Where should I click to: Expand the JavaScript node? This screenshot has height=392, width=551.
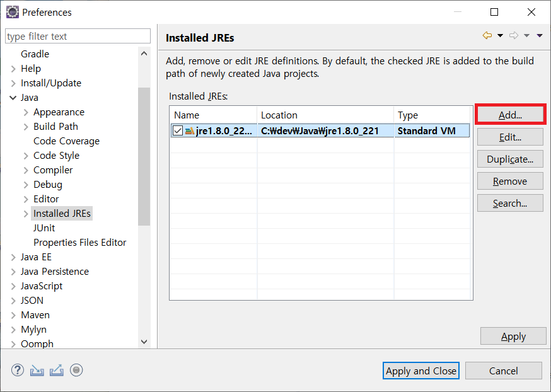(x=13, y=286)
